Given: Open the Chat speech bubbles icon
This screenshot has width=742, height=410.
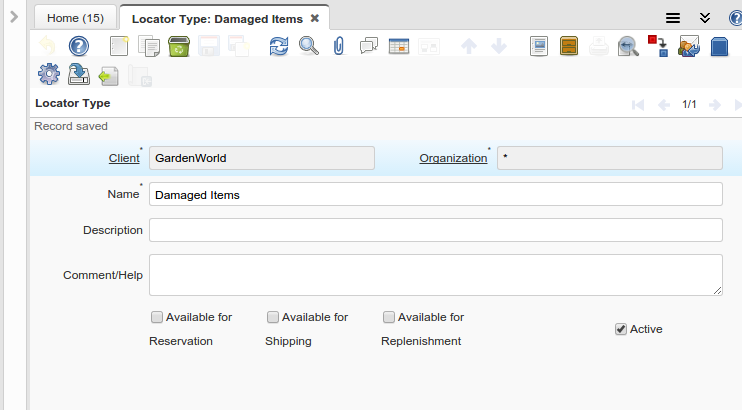Looking at the screenshot, I should click(368, 46).
